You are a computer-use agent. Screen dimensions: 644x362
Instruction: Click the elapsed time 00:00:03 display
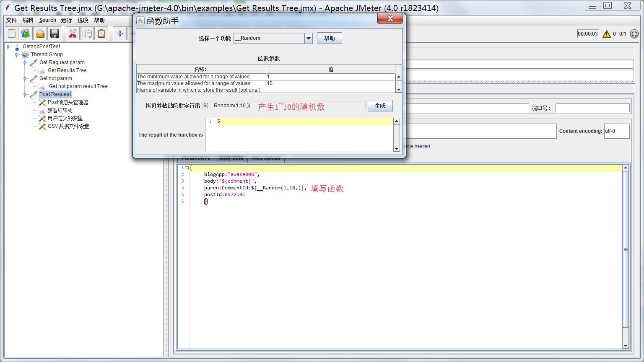click(x=588, y=34)
